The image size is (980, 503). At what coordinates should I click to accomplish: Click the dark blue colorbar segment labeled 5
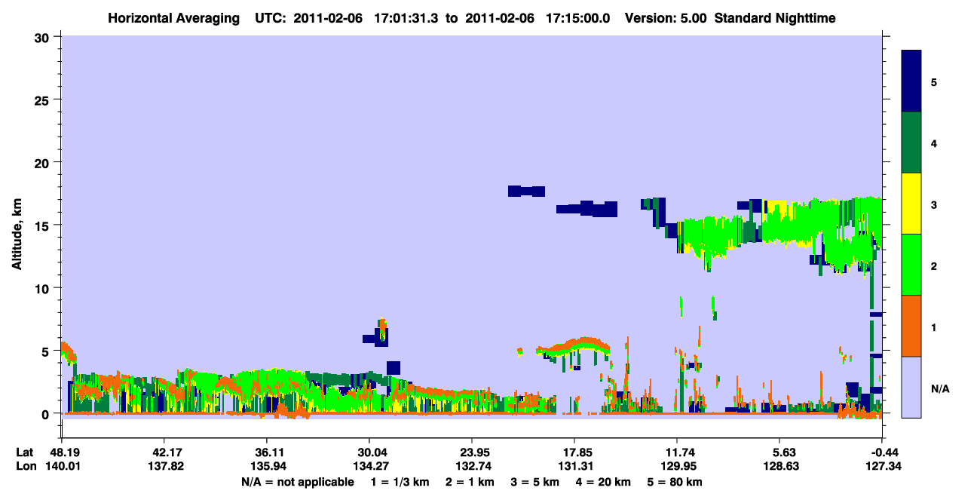[911, 81]
